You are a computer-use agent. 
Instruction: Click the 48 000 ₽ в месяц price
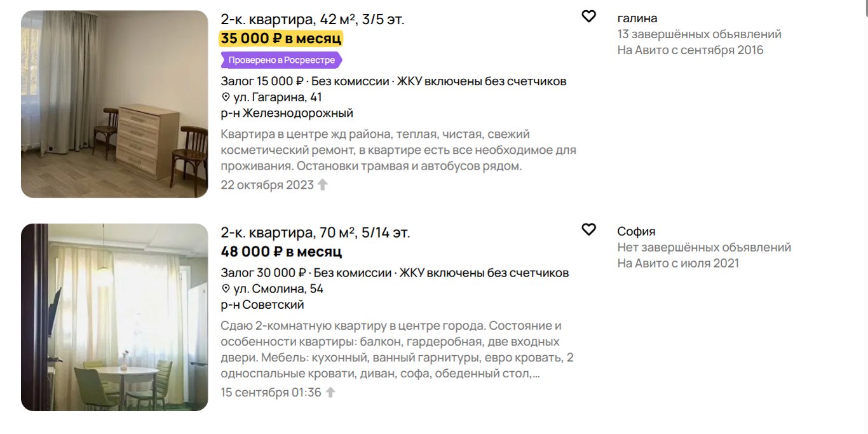(x=281, y=252)
